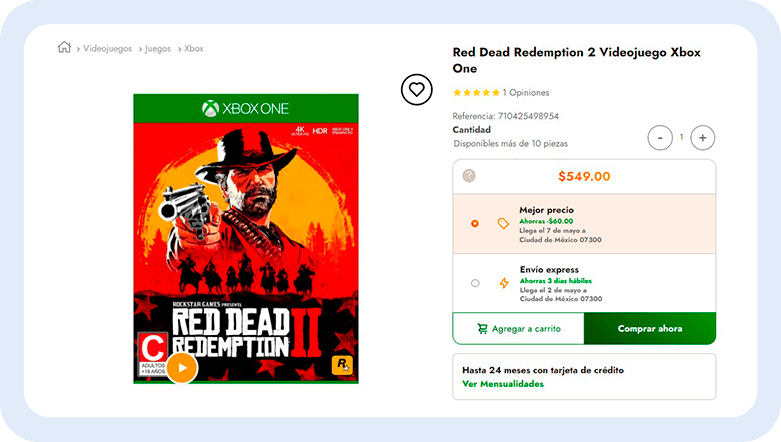Open the Videojuegos breadcrumb link
The image size is (781, 442).
click(109, 48)
